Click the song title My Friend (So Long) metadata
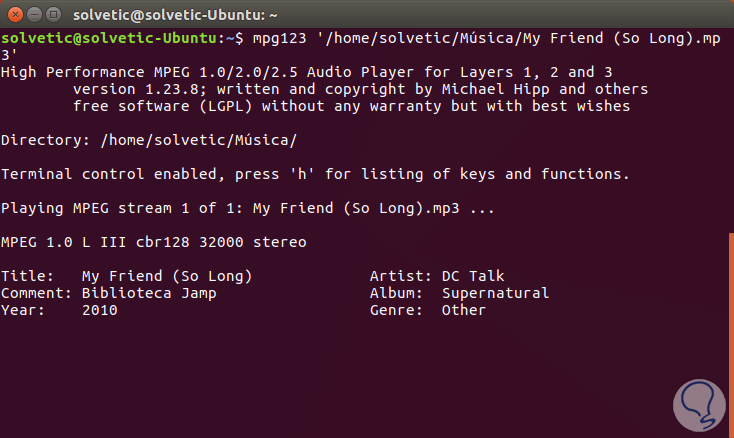This screenshot has width=734, height=438. pyautogui.click(x=166, y=276)
